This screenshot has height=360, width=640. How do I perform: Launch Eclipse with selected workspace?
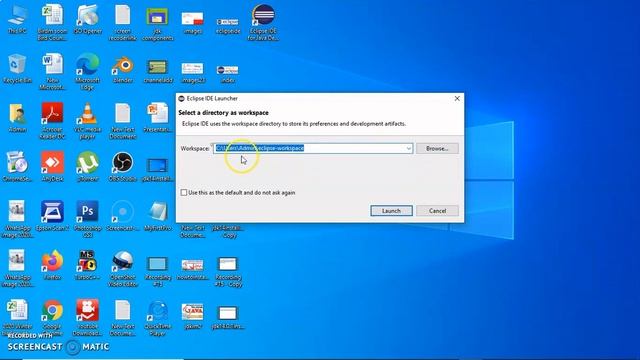click(391, 211)
